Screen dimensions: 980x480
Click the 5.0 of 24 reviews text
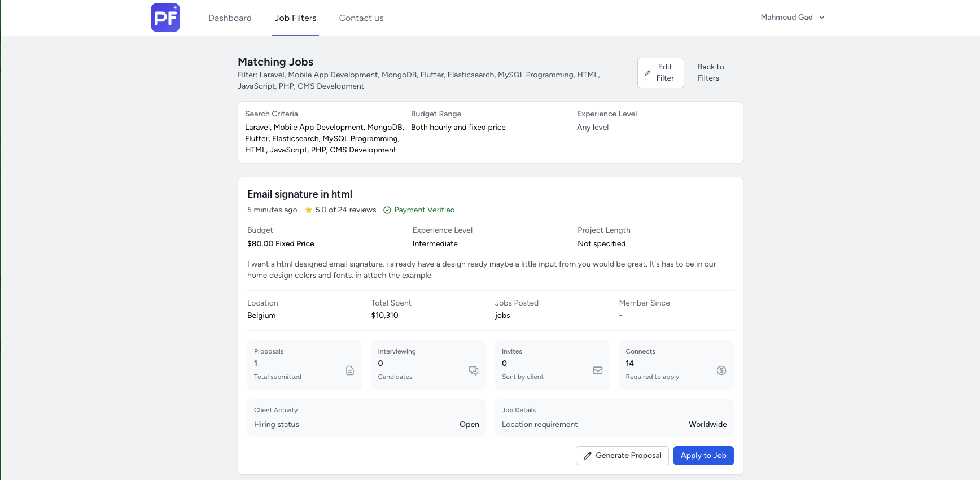(345, 210)
